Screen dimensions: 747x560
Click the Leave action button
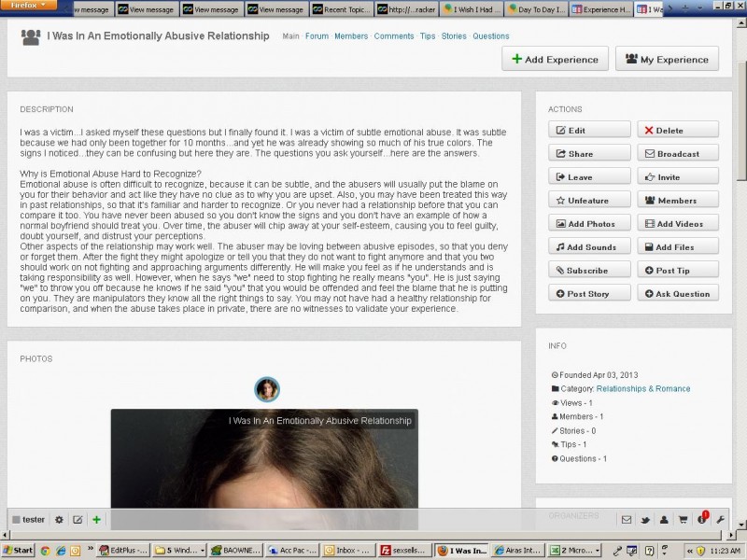(x=589, y=176)
